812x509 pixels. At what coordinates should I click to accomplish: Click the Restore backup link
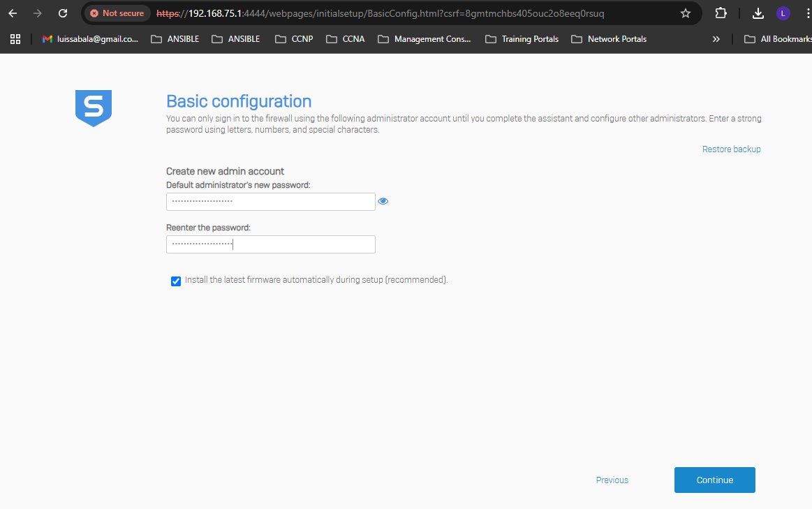click(x=731, y=149)
